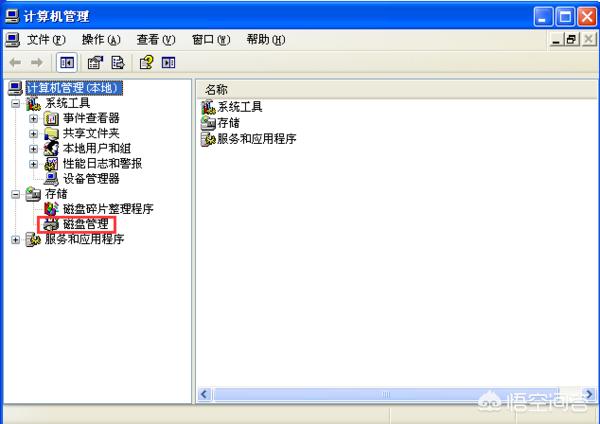Expand the 事件查看器 node

(x=34, y=119)
